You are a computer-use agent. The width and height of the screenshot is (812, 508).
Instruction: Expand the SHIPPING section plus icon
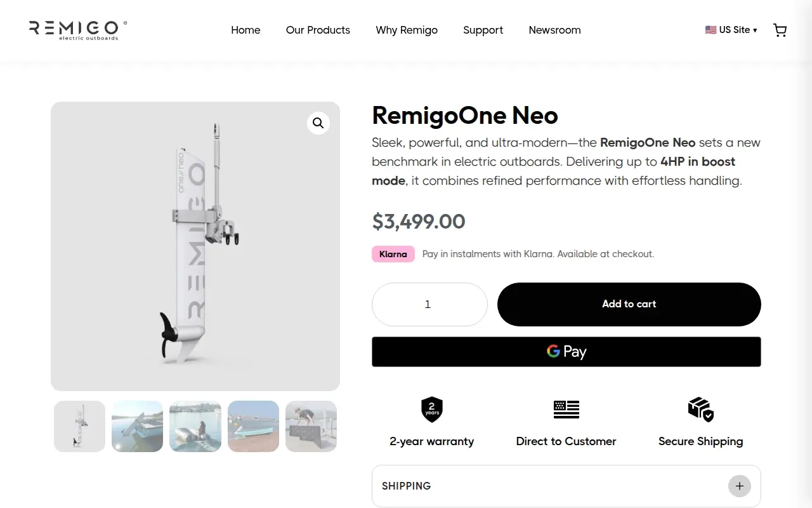point(740,486)
